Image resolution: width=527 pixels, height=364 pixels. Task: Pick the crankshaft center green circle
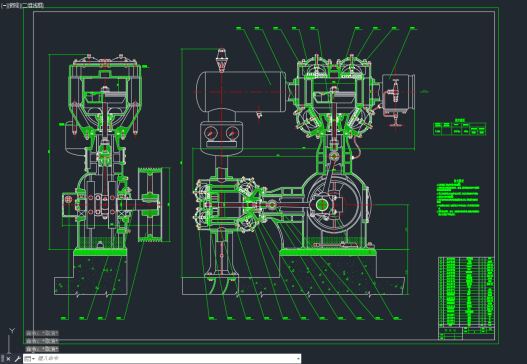pos(322,204)
